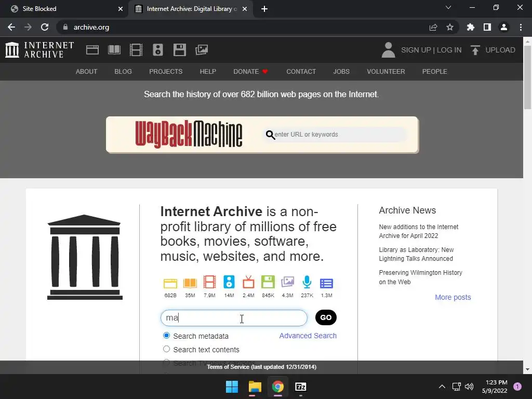Viewport: 532px width, 399px height.
Task: Open the More posts link
Action: click(453, 297)
